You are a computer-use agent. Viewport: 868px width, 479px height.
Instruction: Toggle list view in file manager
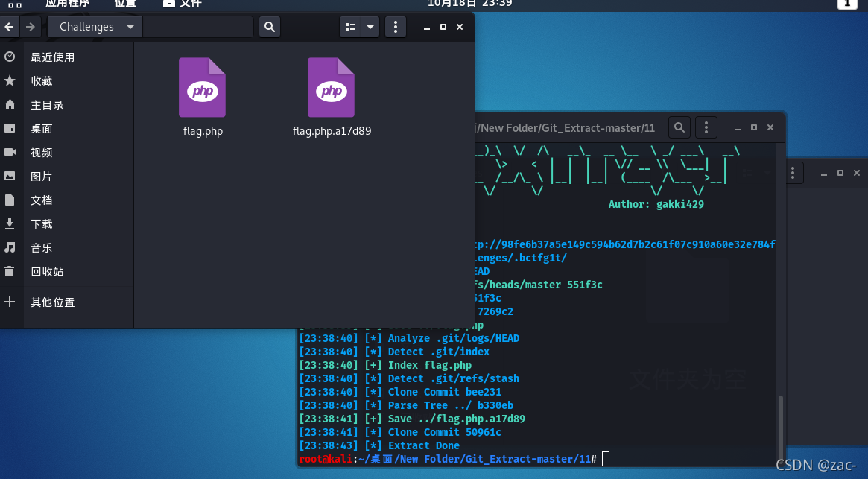click(x=350, y=27)
